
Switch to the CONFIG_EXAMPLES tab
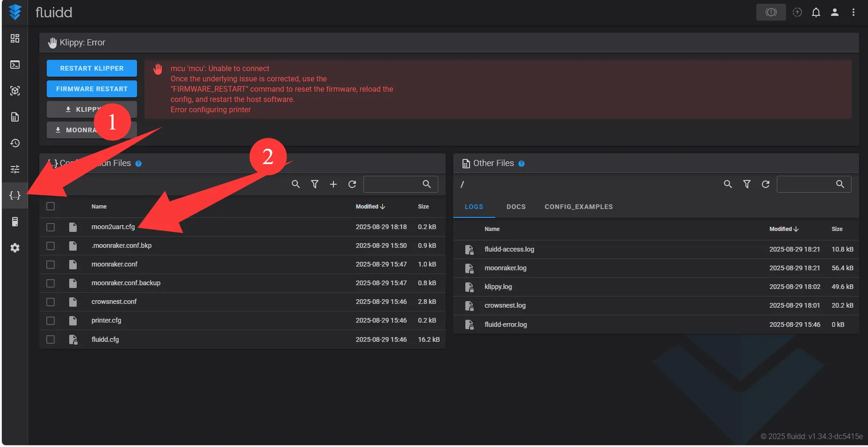[x=579, y=207]
